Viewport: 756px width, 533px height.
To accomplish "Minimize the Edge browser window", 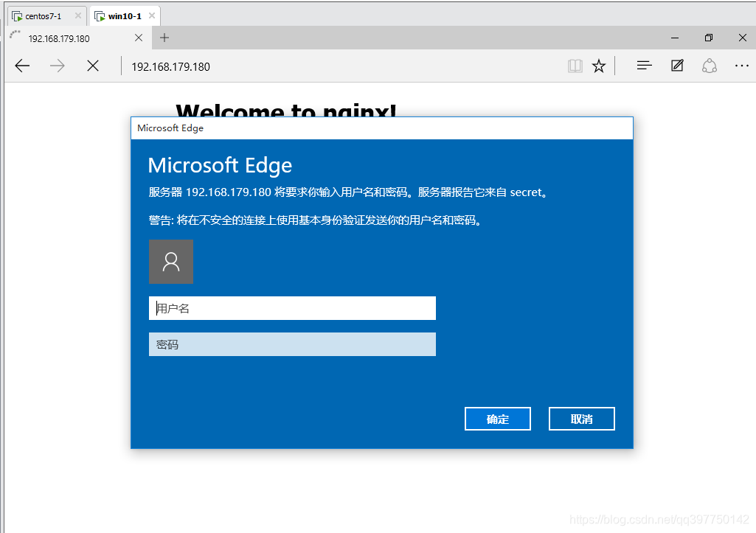I will pyautogui.click(x=675, y=38).
